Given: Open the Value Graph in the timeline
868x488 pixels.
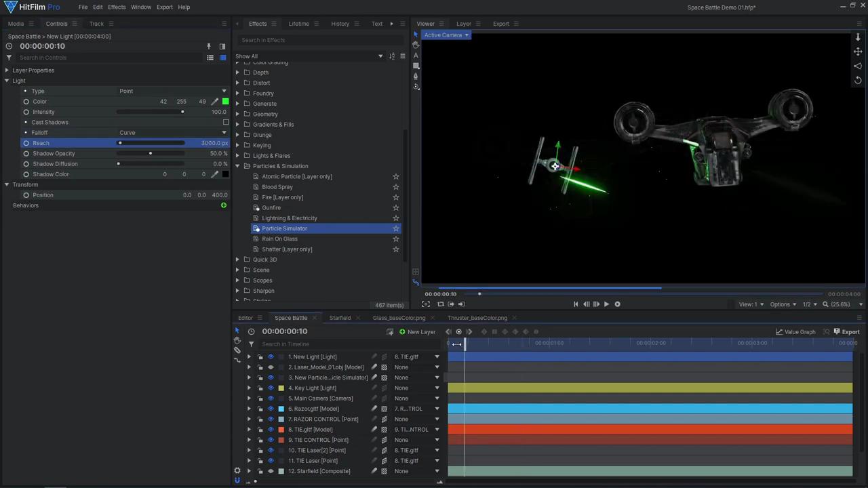Looking at the screenshot, I should point(795,332).
